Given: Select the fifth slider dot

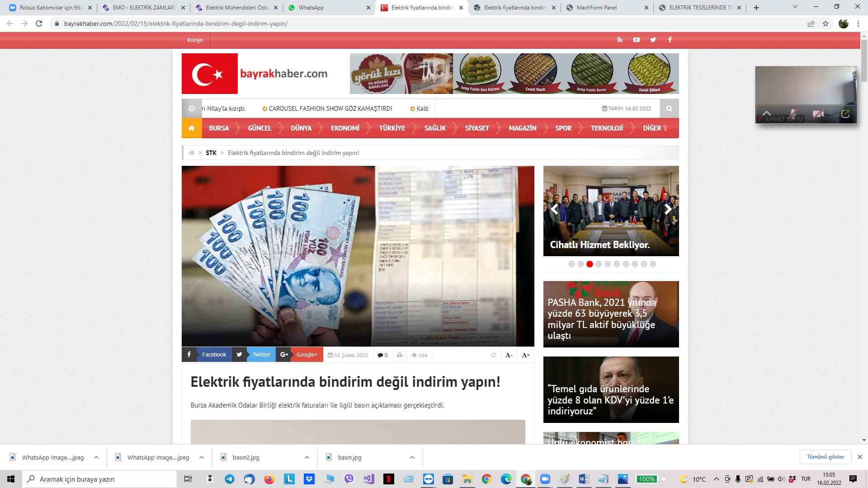Looking at the screenshot, I should (608, 264).
